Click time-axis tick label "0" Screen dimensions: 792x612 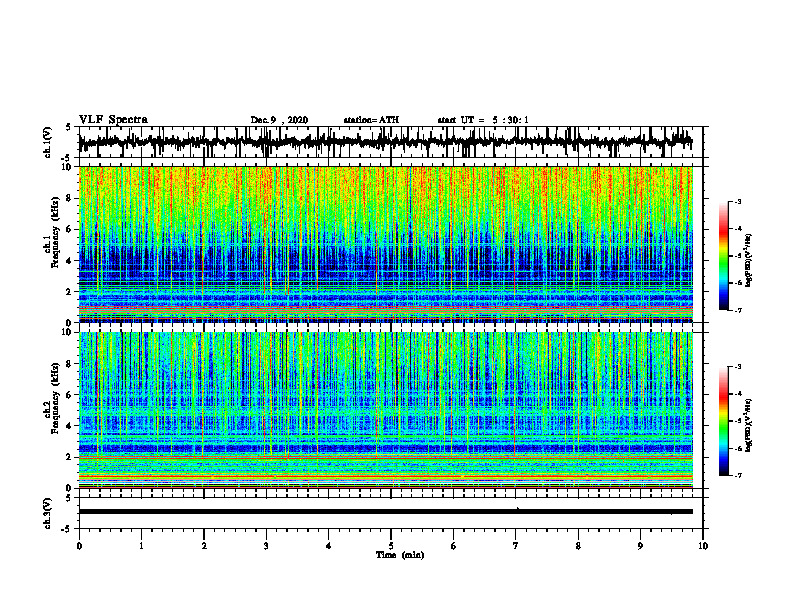tap(79, 546)
